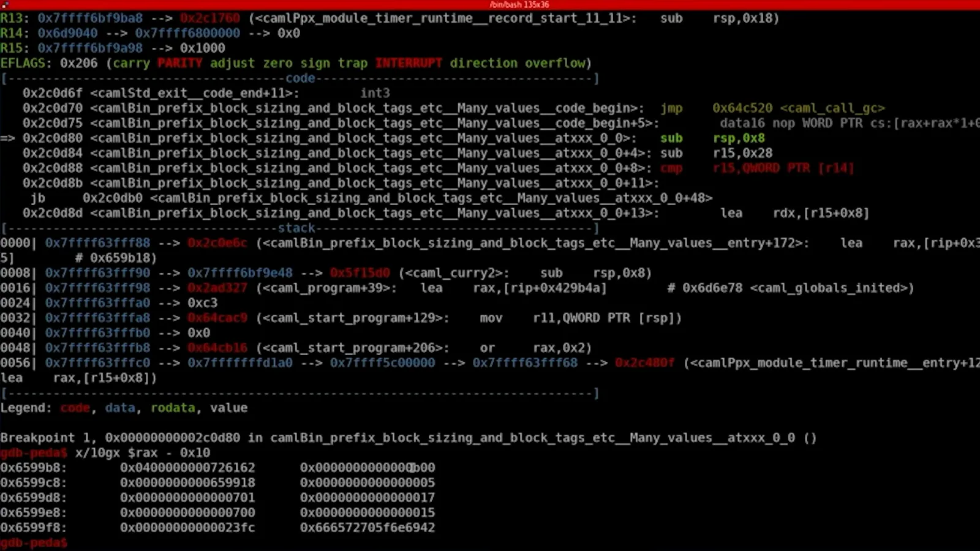This screenshot has width=980, height=551.
Task: Click the EFLAGS value 0x206
Action: point(79,63)
